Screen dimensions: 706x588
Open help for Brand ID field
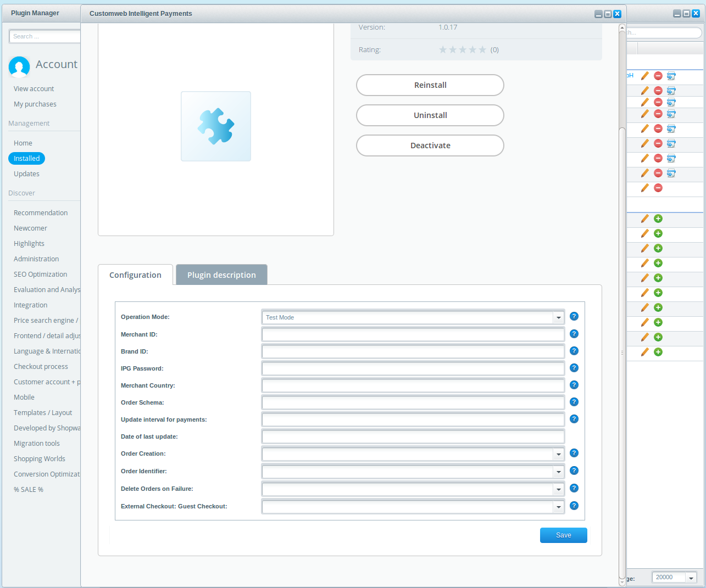pos(574,351)
